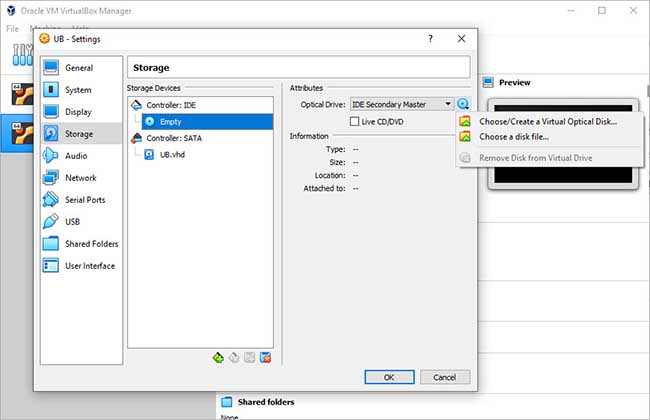Viewport: 650px width, 420px height.
Task: Select the Empty optical drive entry
Action: point(207,121)
